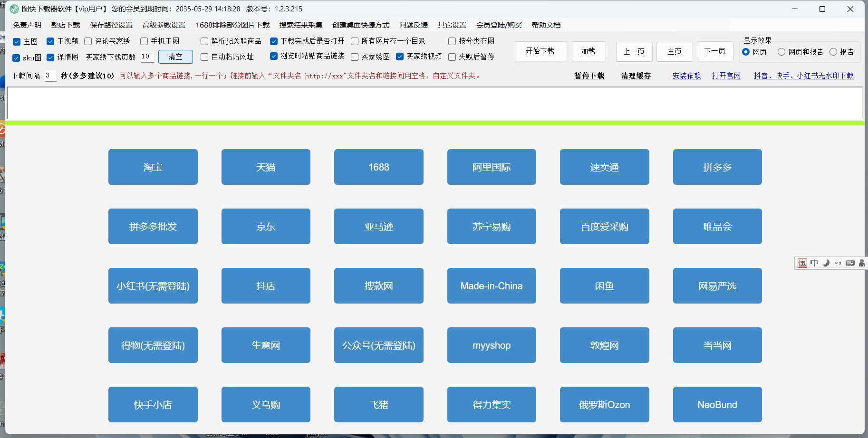
Task: Click the IME moon half-width icon
Action: click(826, 263)
